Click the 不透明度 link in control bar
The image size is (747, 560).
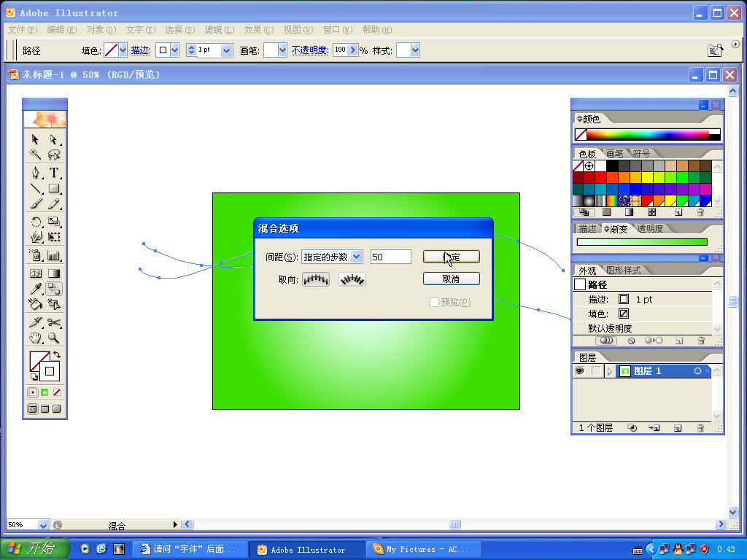(309, 50)
